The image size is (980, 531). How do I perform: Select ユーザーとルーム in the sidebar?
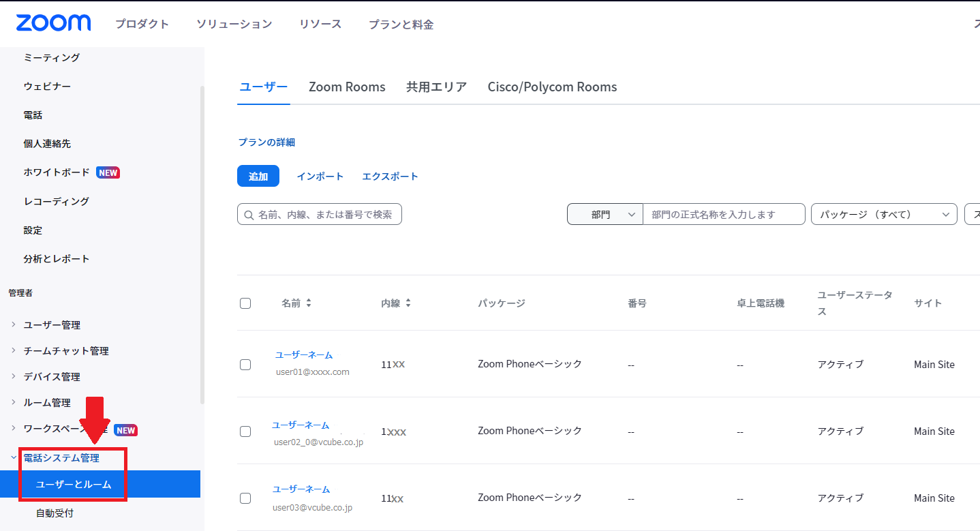coord(100,484)
